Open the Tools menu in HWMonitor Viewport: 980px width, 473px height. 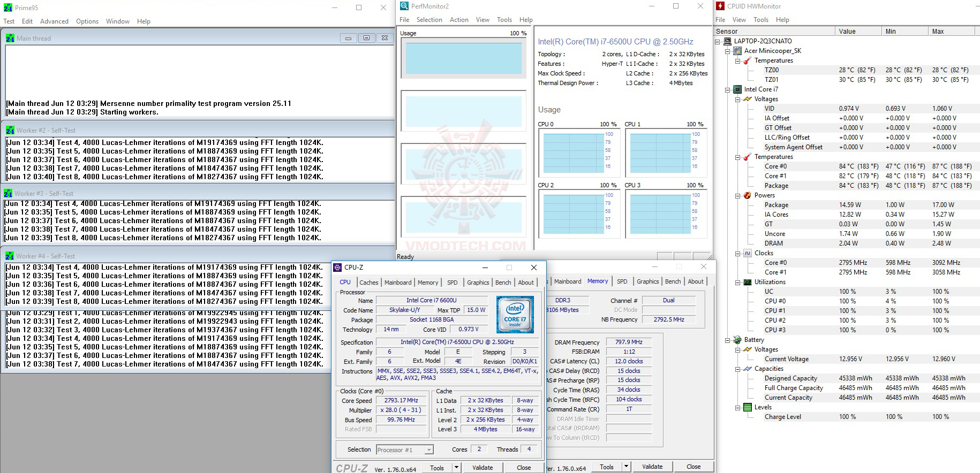pyautogui.click(x=761, y=20)
